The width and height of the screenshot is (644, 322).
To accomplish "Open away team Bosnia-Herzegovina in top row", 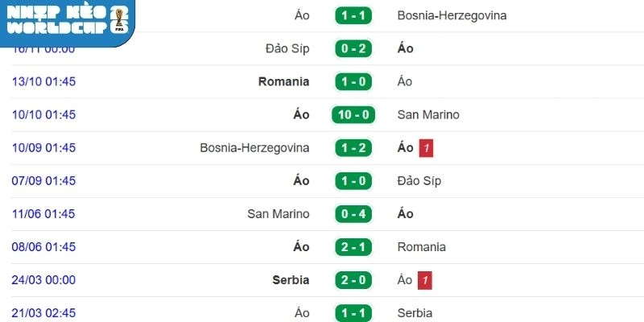I will pos(452,15).
